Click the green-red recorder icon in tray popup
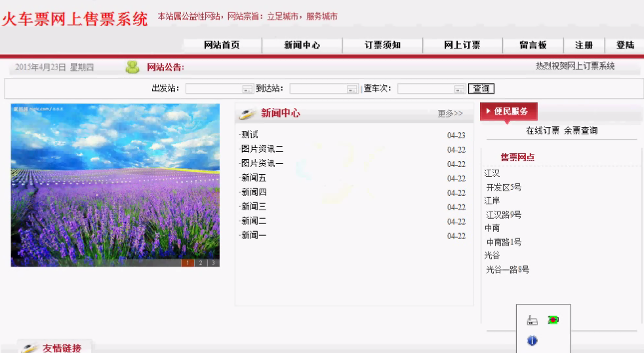Viewport: 644px width, 353px height. pyautogui.click(x=553, y=320)
